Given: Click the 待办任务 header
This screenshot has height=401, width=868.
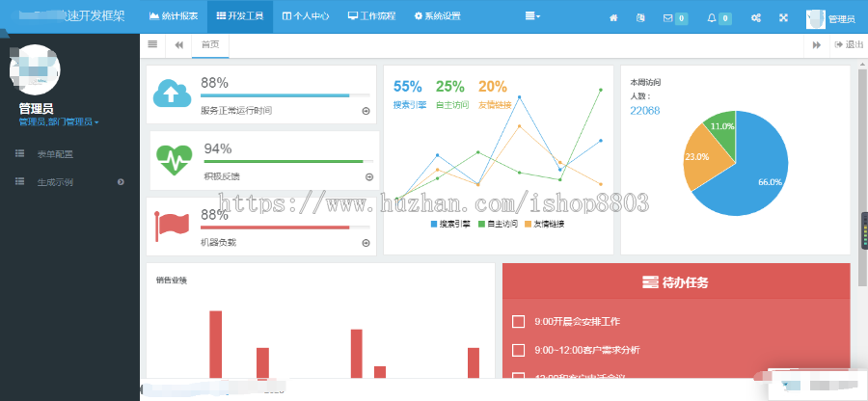Looking at the screenshot, I should coord(676,281).
